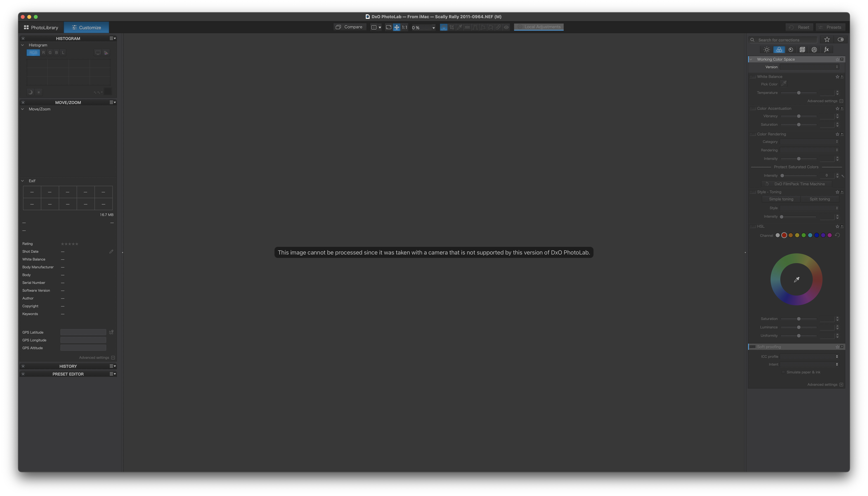Open the fx effects tab icon
Screen dimensions: 868x496
coord(826,50)
